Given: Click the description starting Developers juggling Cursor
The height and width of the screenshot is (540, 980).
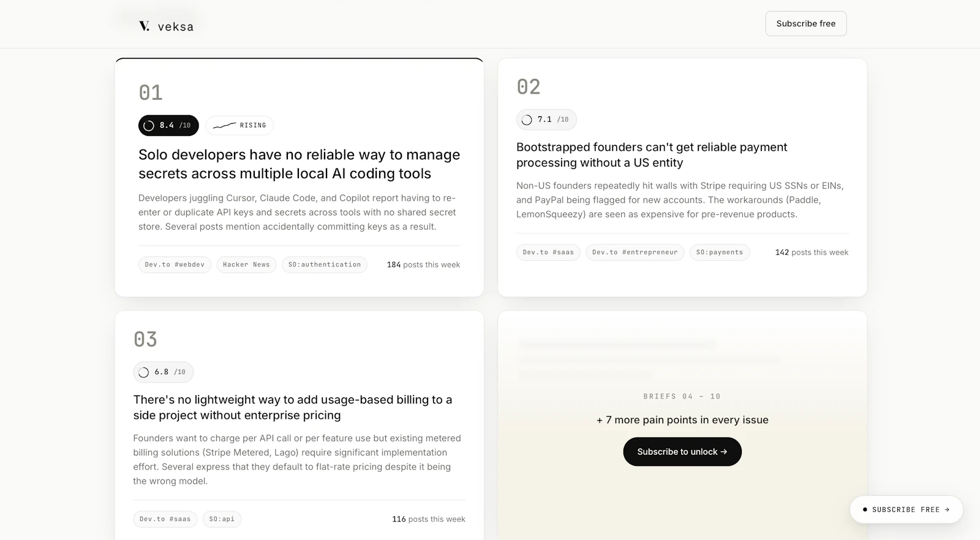Looking at the screenshot, I should (x=298, y=212).
